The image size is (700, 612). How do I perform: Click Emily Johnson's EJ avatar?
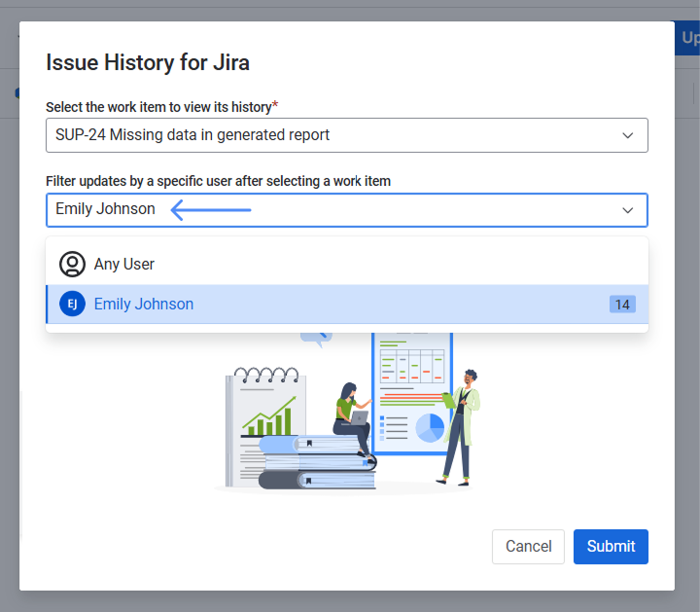tap(72, 305)
